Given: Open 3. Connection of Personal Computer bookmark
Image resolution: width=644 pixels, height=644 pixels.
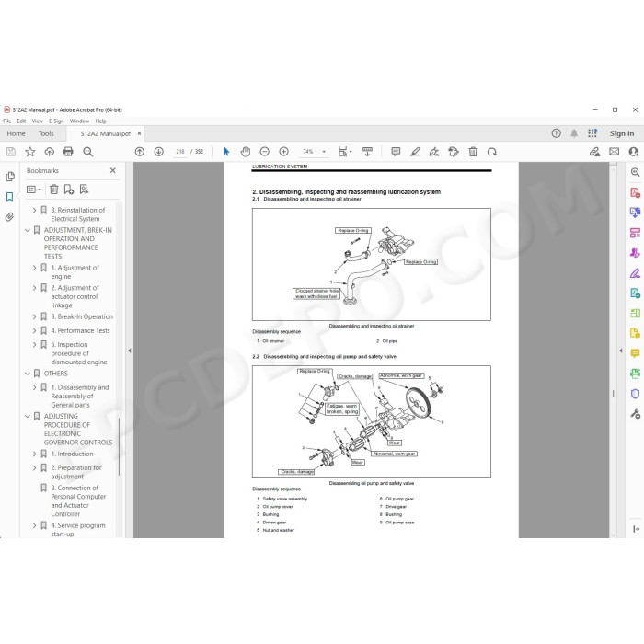Looking at the screenshot, I should [78, 500].
